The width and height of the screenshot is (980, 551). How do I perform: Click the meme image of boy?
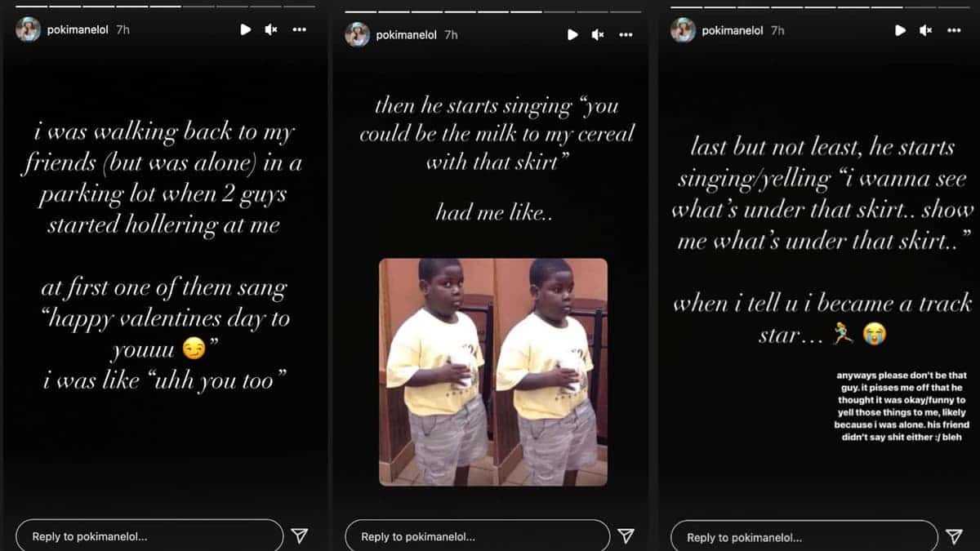pos(493,372)
